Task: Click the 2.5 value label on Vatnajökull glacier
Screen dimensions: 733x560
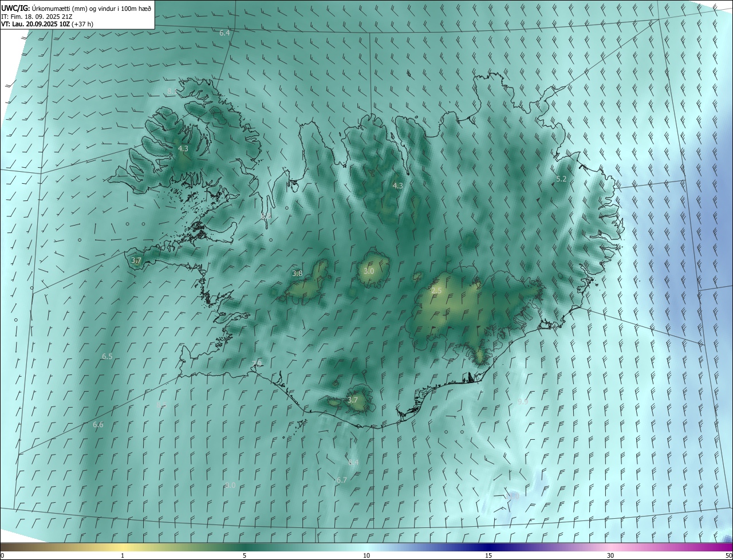Action: coord(436,291)
